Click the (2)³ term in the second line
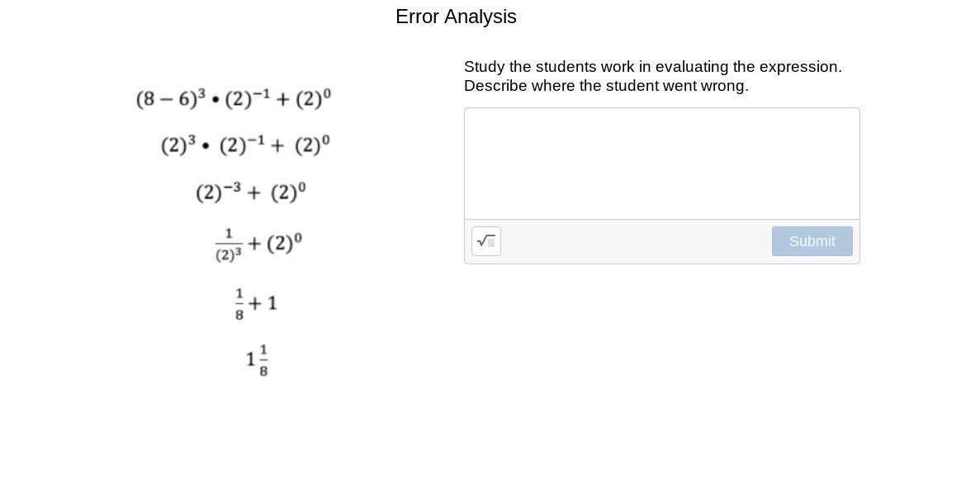 [178, 145]
